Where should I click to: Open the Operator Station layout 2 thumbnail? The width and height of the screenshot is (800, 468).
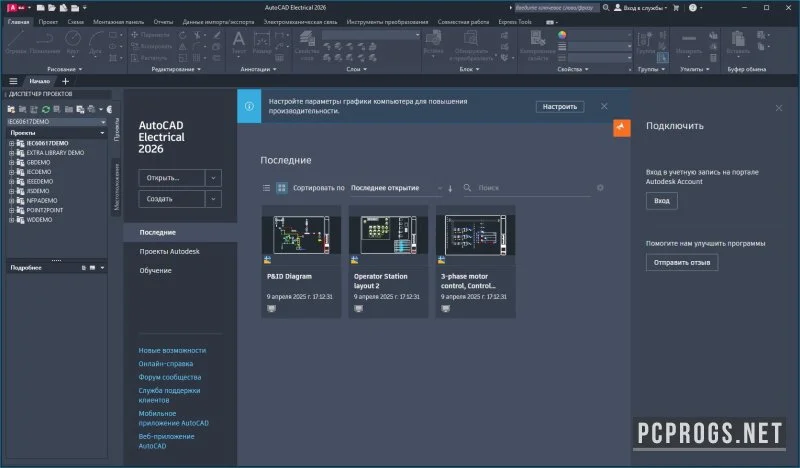click(x=388, y=235)
